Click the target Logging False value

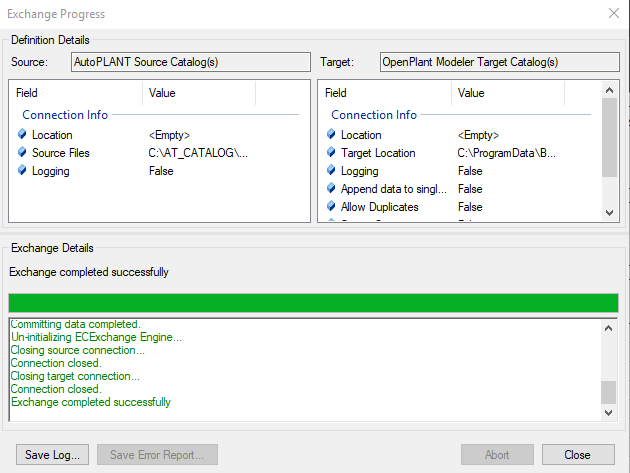pyautogui.click(x=470, y=171)
